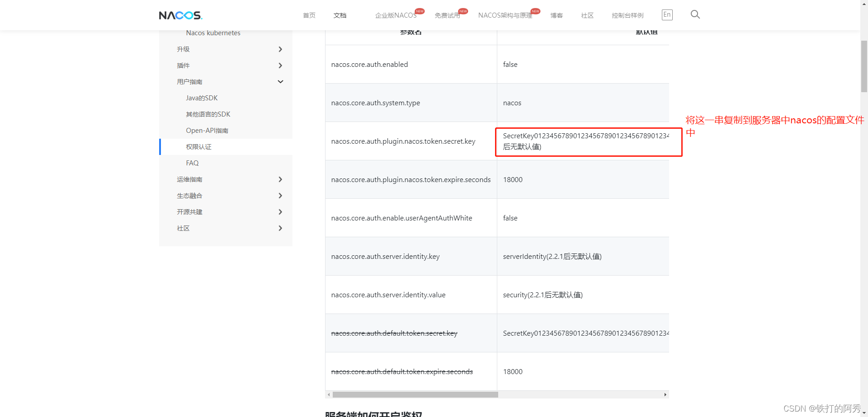Expand the 运维指南 chevron

pos(280,179)
